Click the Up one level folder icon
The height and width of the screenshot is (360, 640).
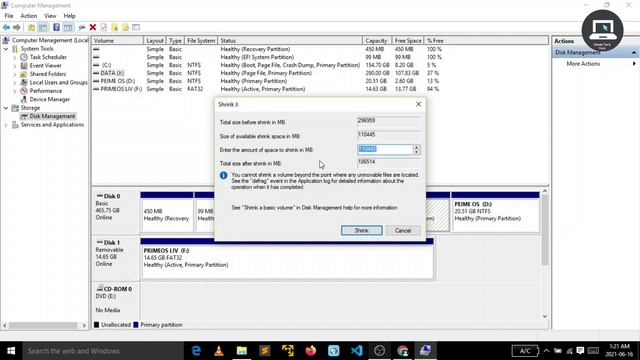[x=31, y=27]
